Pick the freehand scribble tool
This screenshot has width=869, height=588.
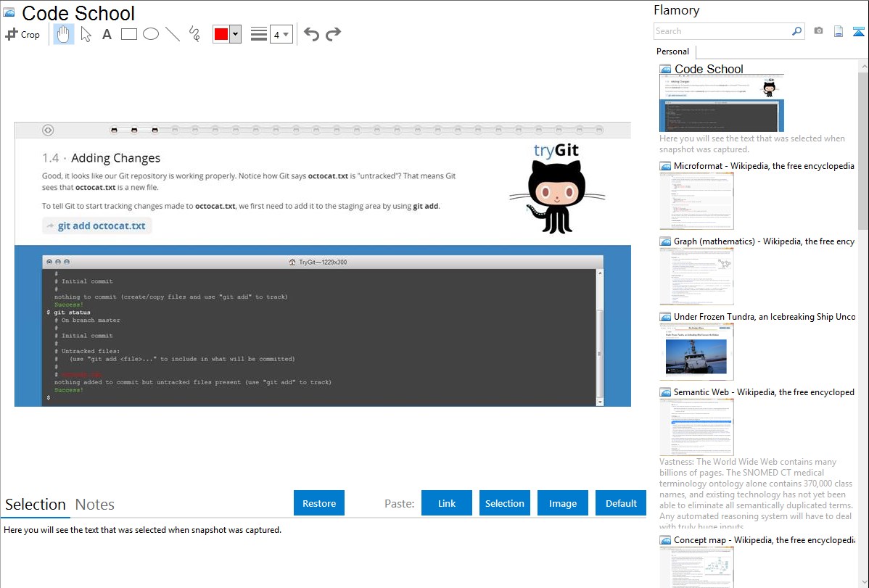point(194,34)
